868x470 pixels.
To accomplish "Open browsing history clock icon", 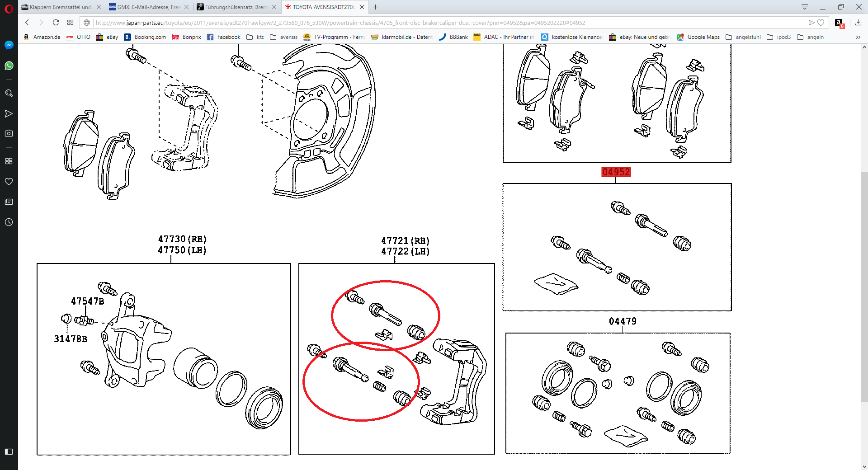I will pos(9,222).
